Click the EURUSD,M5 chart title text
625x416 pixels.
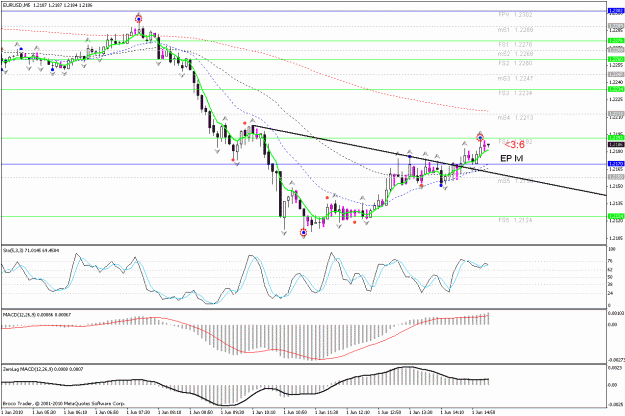(x=49, y=6)
